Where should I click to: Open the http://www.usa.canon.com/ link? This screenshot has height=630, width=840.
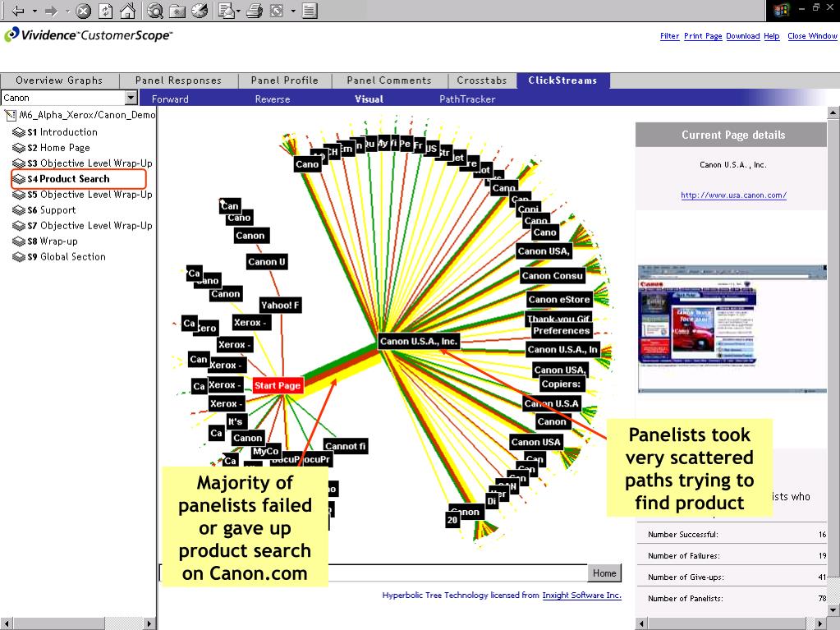(733, 195)
